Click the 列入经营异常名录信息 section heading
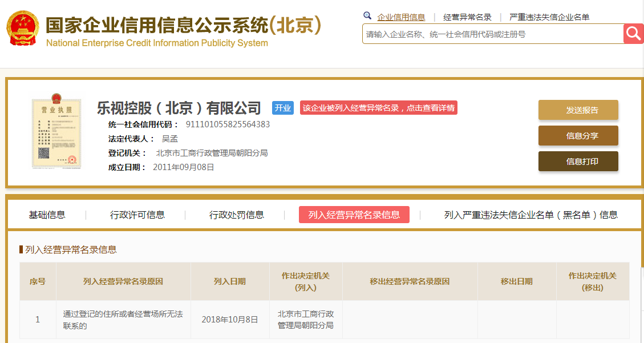The image size is (644, 343). (x=71, y=250)
